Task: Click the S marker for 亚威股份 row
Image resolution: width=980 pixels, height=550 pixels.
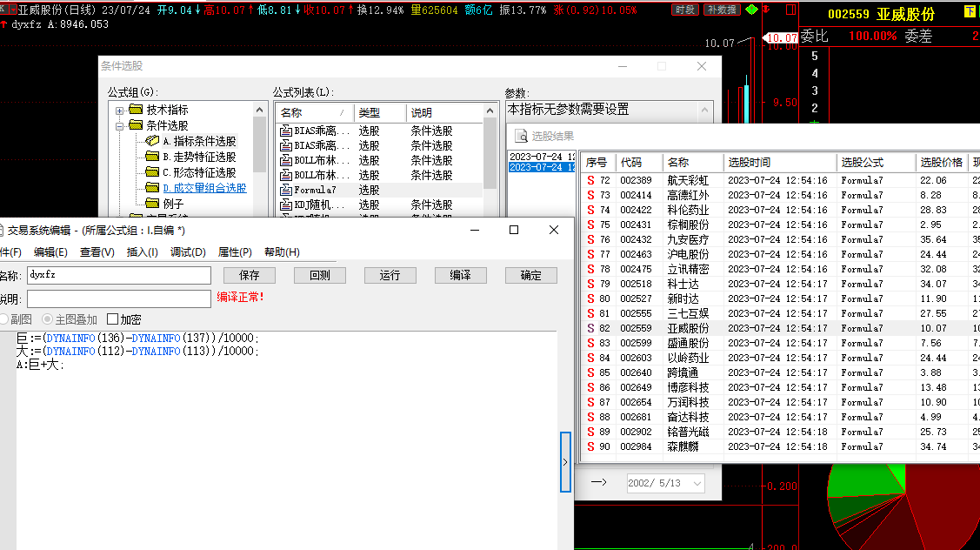Action: 591,328
